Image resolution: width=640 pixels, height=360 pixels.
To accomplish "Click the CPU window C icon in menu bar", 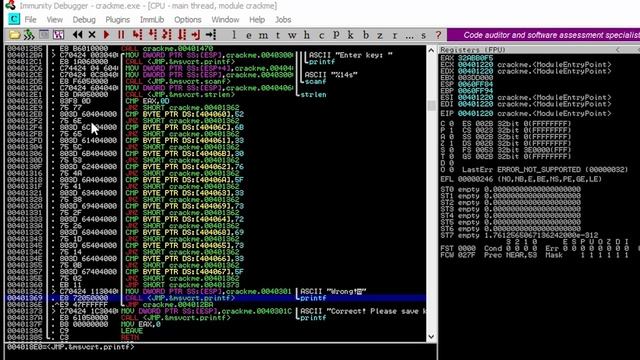I will tap(14, 19).
